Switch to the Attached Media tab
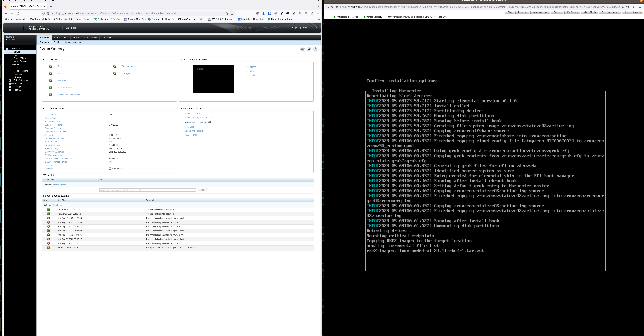This screenshot has width=644, height=336. pos(61,38)
